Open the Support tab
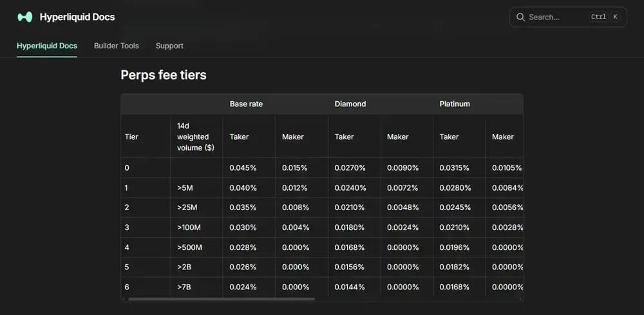Image resolution: width=644 pixels, height=315 pixels. (x=169, y=46)
